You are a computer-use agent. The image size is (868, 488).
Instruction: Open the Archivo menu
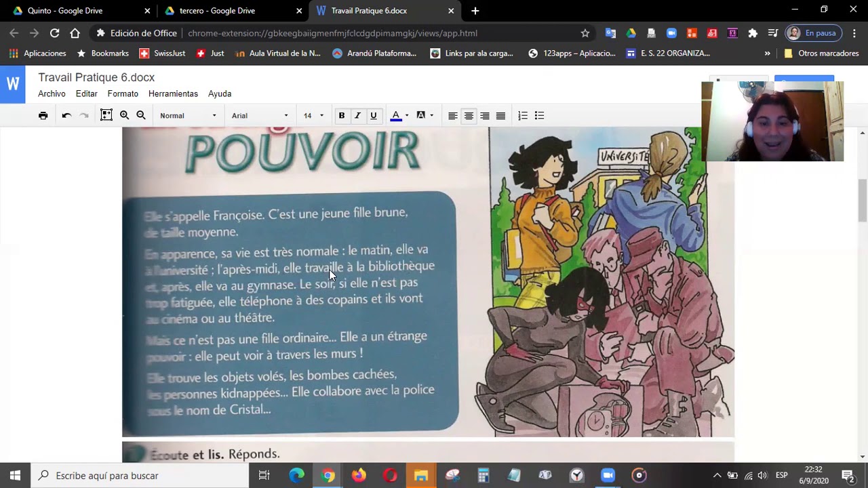(52, 94)
